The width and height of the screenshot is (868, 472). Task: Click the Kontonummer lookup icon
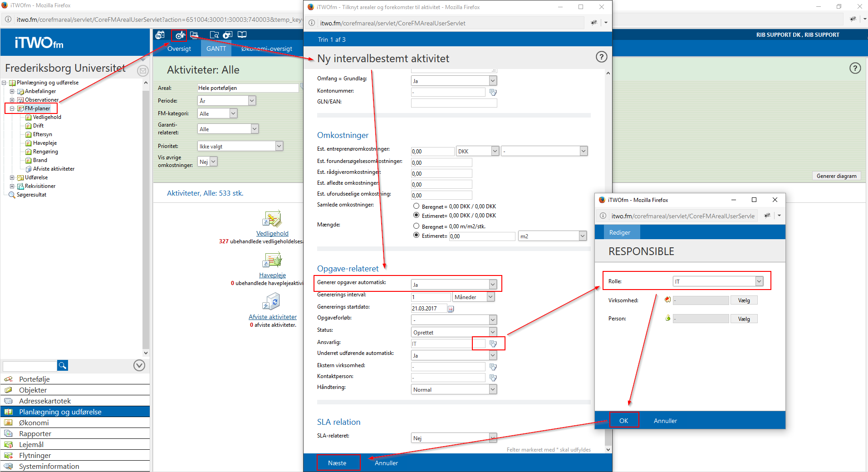pyautogui.click(x=493, y=92)
